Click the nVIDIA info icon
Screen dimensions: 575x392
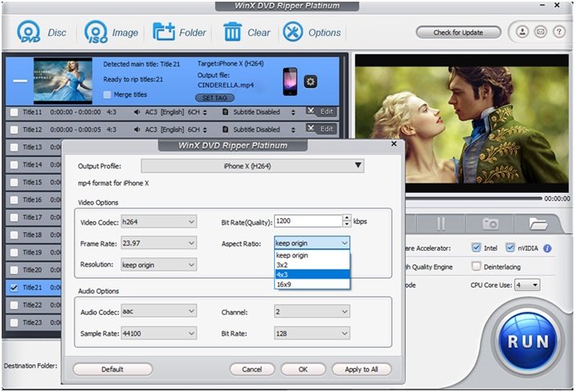coord(547,248)
